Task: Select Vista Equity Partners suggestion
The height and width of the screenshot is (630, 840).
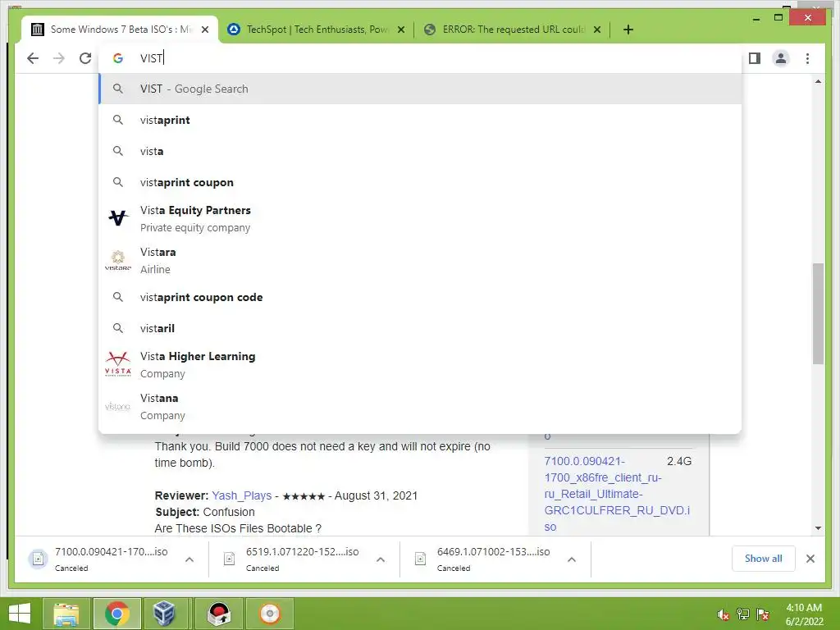Action: point(420,218)
